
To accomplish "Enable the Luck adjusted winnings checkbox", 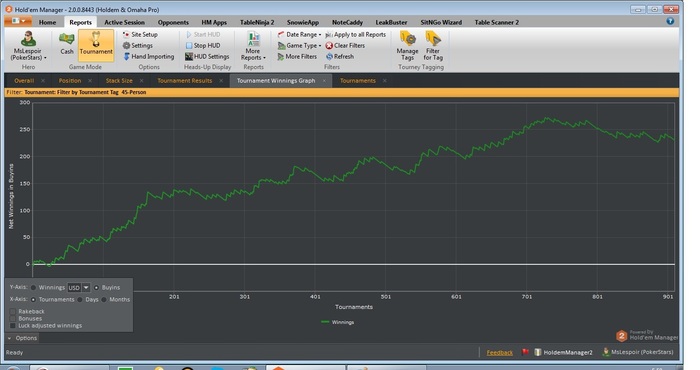I will click(13, 326).
